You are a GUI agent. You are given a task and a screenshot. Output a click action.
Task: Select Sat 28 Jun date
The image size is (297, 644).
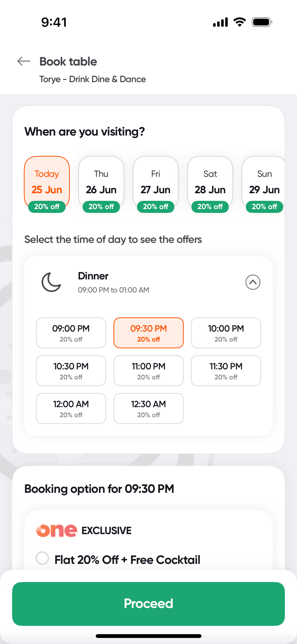coord(210,182)
